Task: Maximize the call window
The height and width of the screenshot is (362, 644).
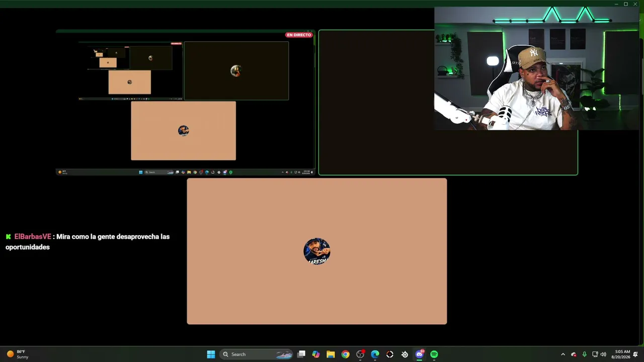Action: [626, 4]
